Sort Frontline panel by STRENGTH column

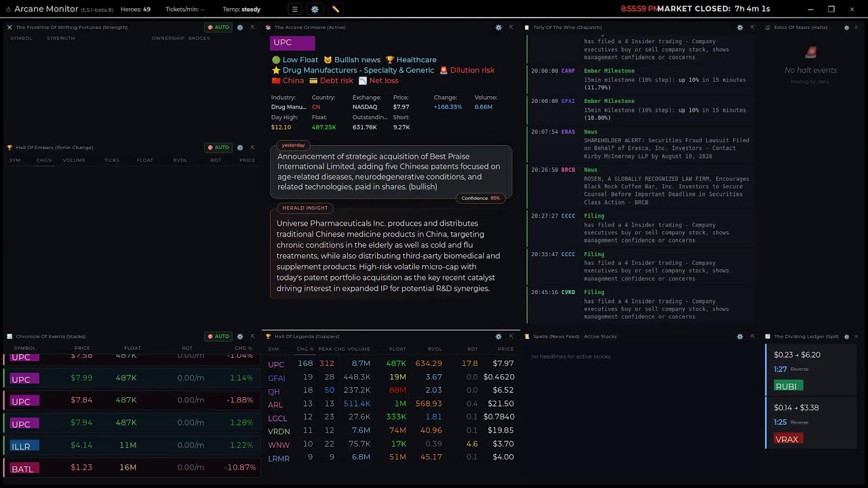tap(61, 38)
